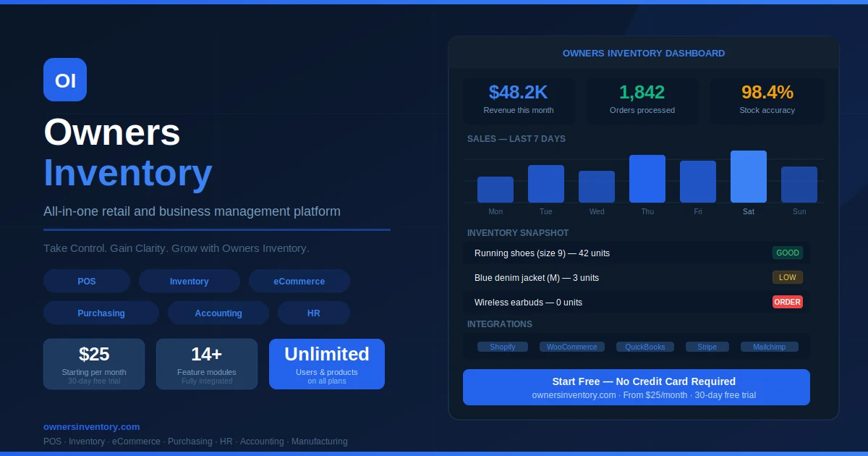The image size is (868, 456).
Task: Click the Take Control. Gain Clarity tagline
Action: point(176,248)
